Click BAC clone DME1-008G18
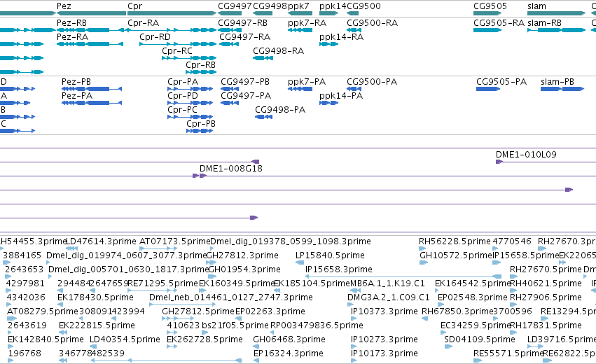The width and height of the screenshot is (596, 364). coord(231,169)
